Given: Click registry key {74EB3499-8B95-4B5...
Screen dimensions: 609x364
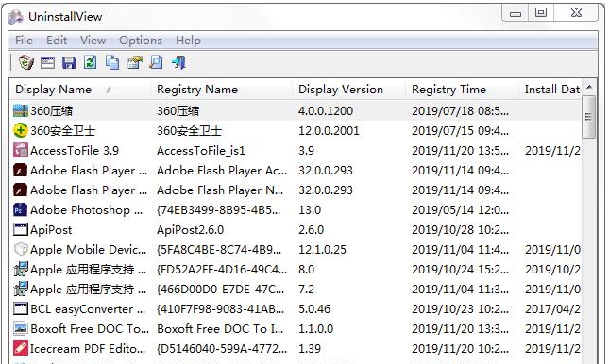Looking at the screenshot, I should (219, 210).
